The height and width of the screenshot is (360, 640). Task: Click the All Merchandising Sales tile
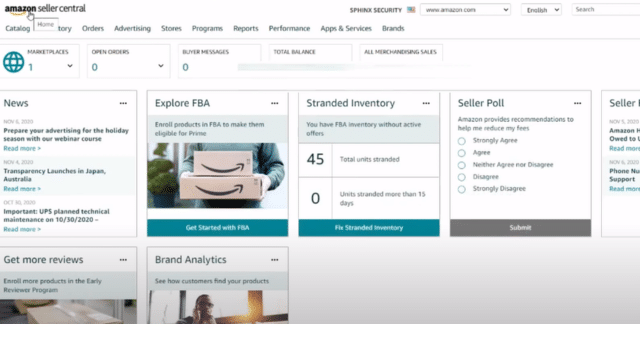401,52
